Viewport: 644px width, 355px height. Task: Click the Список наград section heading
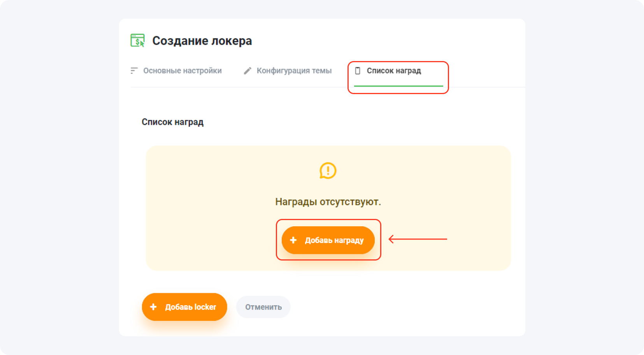[172, 122]
